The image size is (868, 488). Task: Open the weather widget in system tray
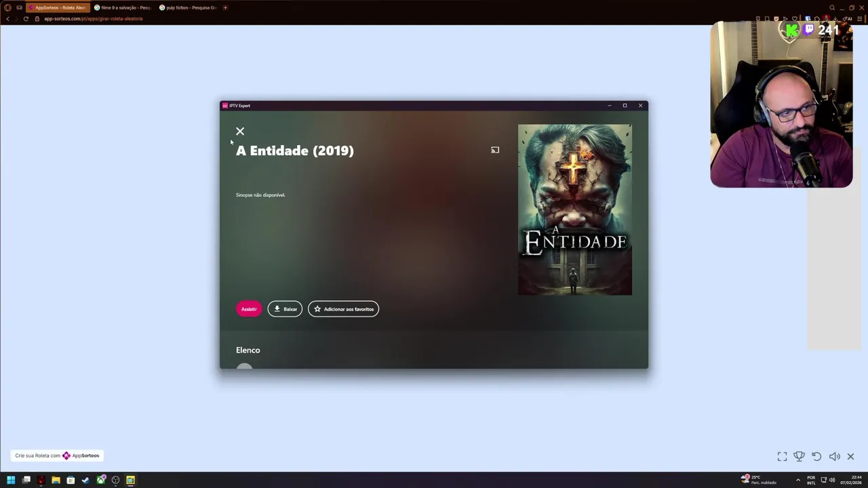[x=759, y=480]
